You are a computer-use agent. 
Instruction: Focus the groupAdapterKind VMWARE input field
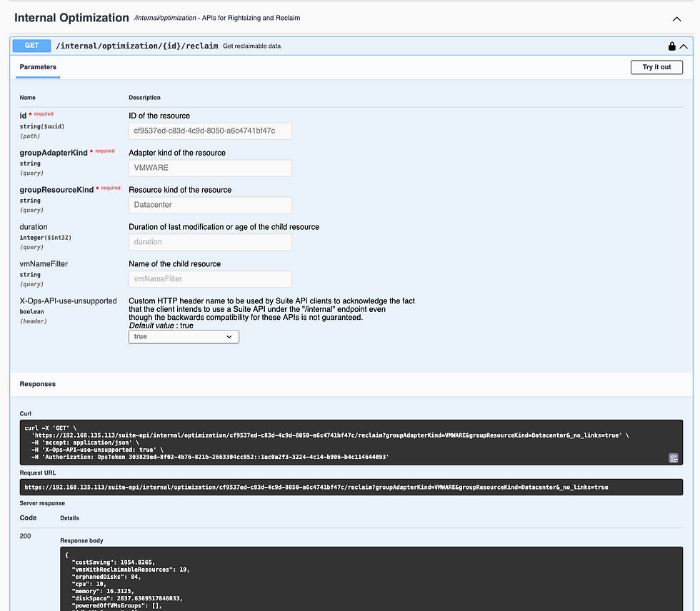tap(210, 168)
